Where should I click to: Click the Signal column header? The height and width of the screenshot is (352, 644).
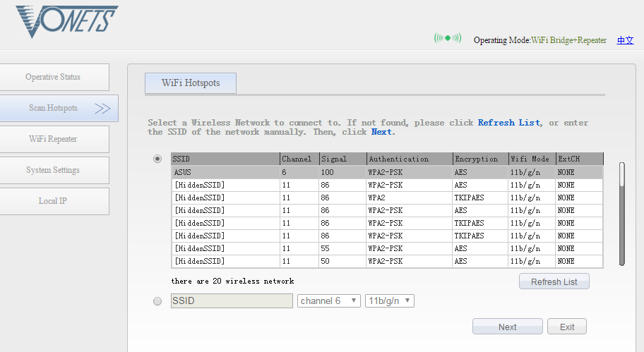pyautogui.click(x=342, y=159)
